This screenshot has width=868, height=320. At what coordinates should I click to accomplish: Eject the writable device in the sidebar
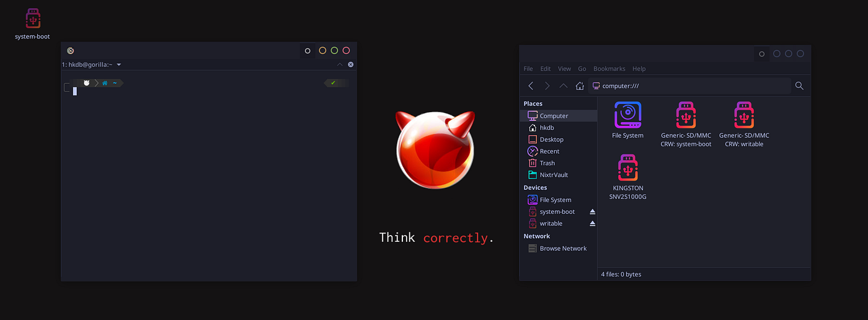592,223
